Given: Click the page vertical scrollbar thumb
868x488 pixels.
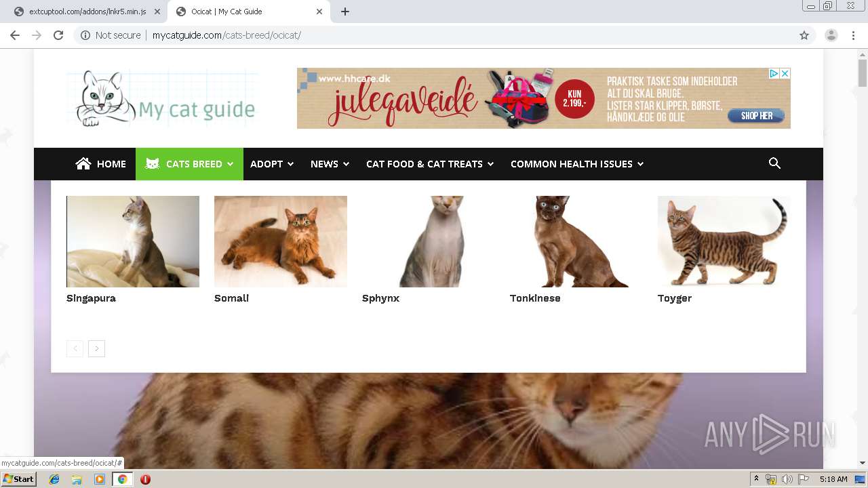Looking at the screenshot, I should 863,72.
